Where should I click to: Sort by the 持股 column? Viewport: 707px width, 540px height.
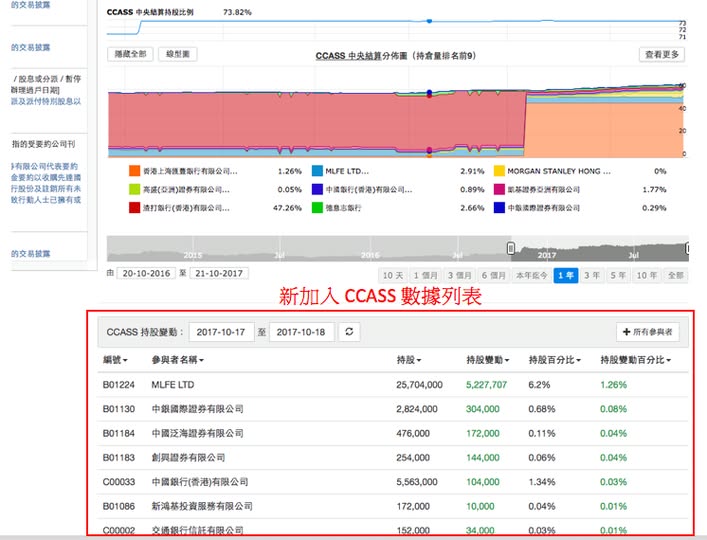[x=409, y=360]
